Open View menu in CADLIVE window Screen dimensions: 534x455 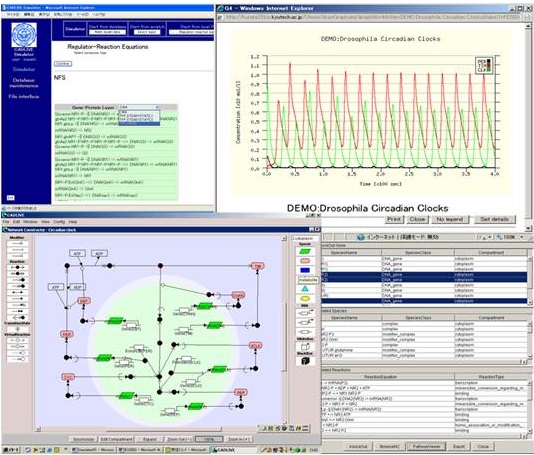[x=45, y=222]
